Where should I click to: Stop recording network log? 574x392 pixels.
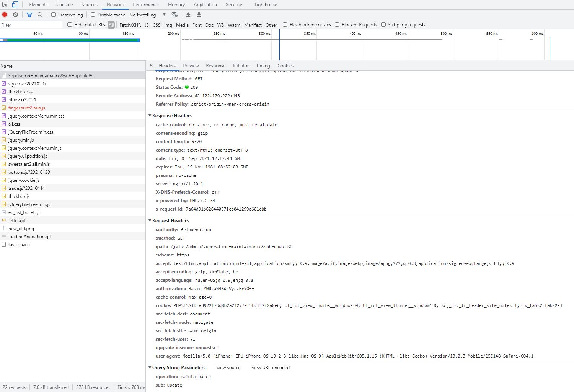[5, 15]
